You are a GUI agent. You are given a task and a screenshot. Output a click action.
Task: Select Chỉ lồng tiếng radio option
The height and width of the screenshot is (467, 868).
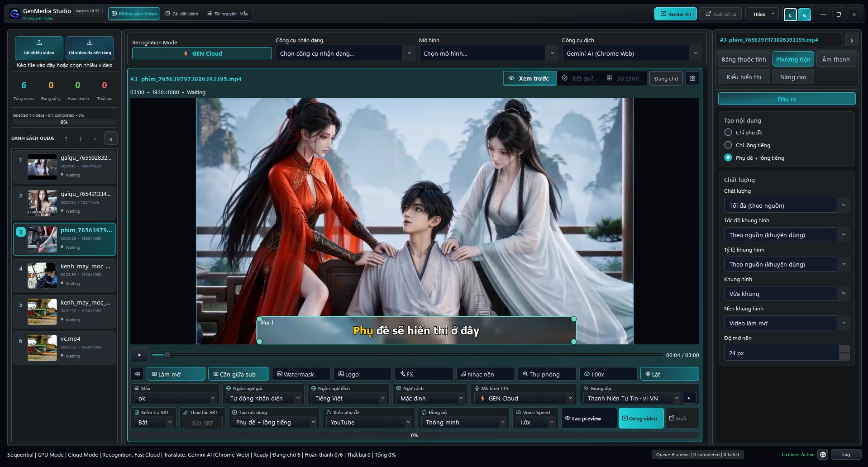point(728,145)
